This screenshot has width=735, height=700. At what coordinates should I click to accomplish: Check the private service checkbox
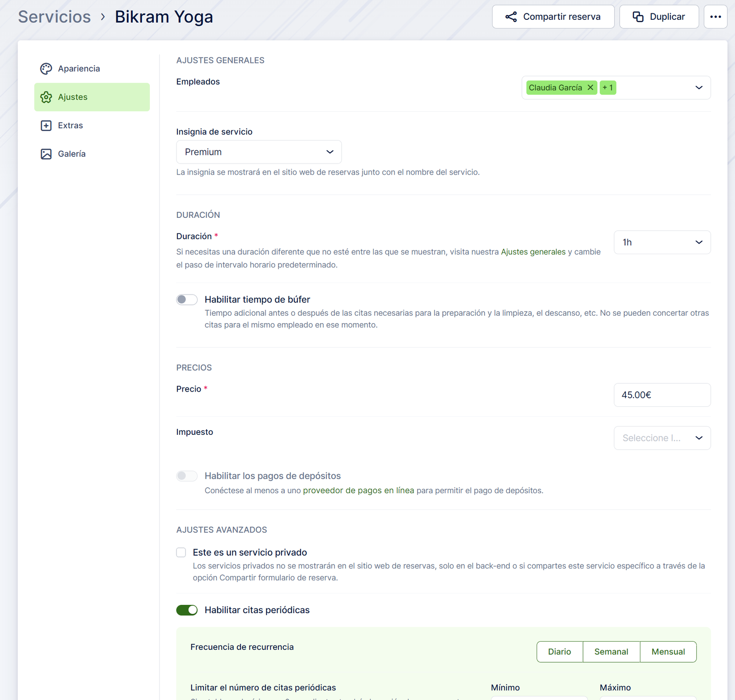point(181,552)
